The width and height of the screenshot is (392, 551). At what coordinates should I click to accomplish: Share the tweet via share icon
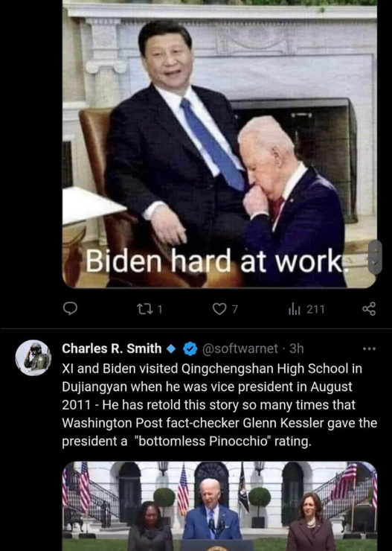[369, 309]
